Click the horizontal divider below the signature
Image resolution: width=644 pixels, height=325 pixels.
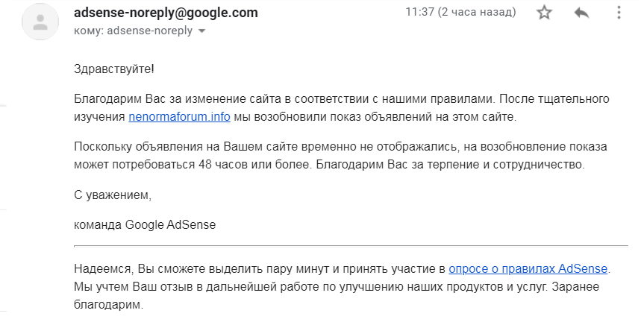[x=351, y=244]
